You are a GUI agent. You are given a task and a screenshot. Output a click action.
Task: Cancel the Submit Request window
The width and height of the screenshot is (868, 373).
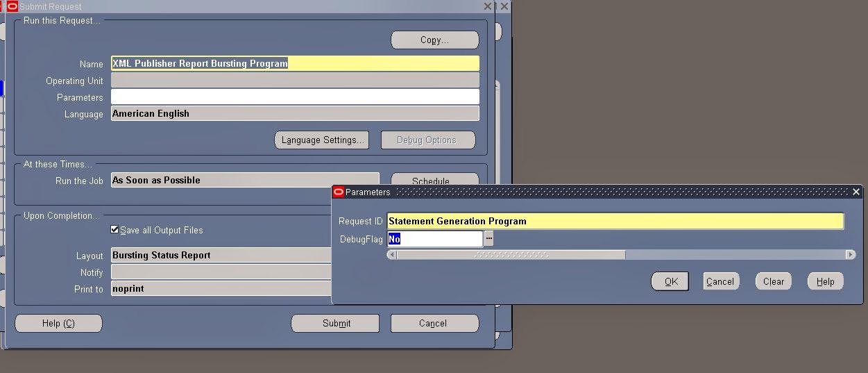(434, 323)
